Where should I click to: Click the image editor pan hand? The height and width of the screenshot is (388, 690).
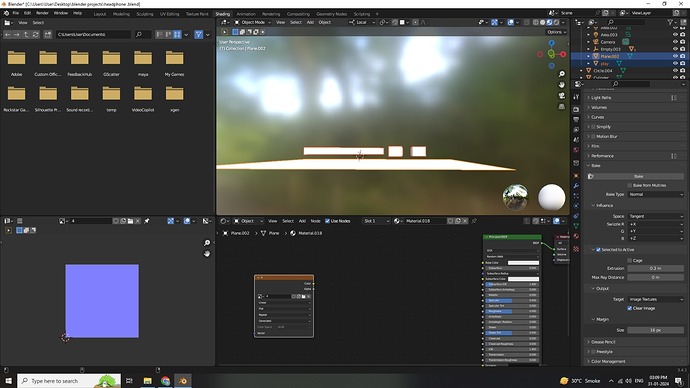tap(207, 254)
